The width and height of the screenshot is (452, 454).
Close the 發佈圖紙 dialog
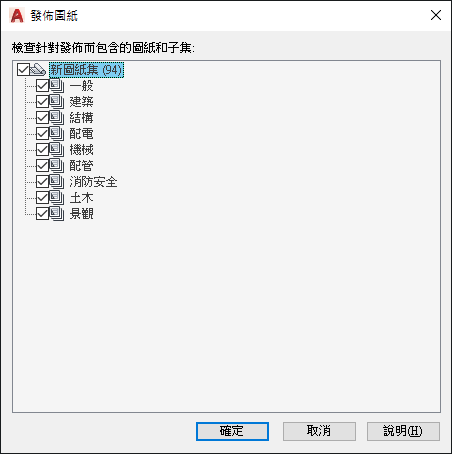(436, 15)
